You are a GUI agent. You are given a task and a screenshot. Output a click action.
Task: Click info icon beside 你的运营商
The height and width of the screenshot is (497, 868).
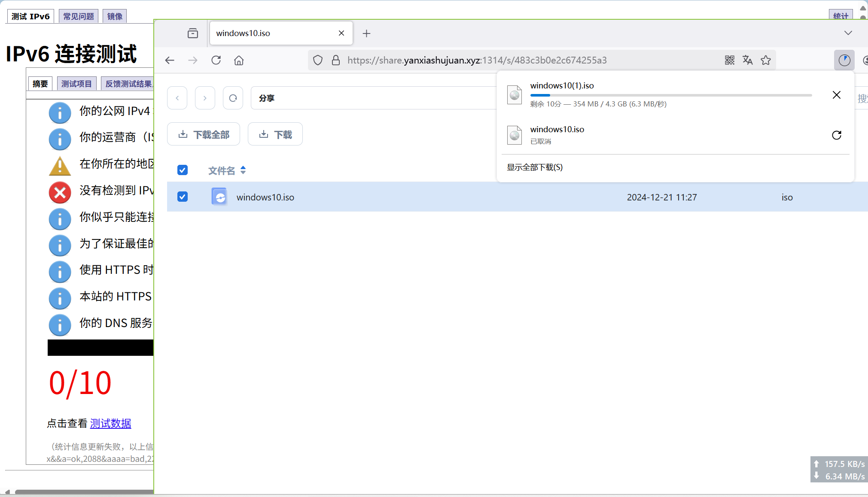[60, 139]
